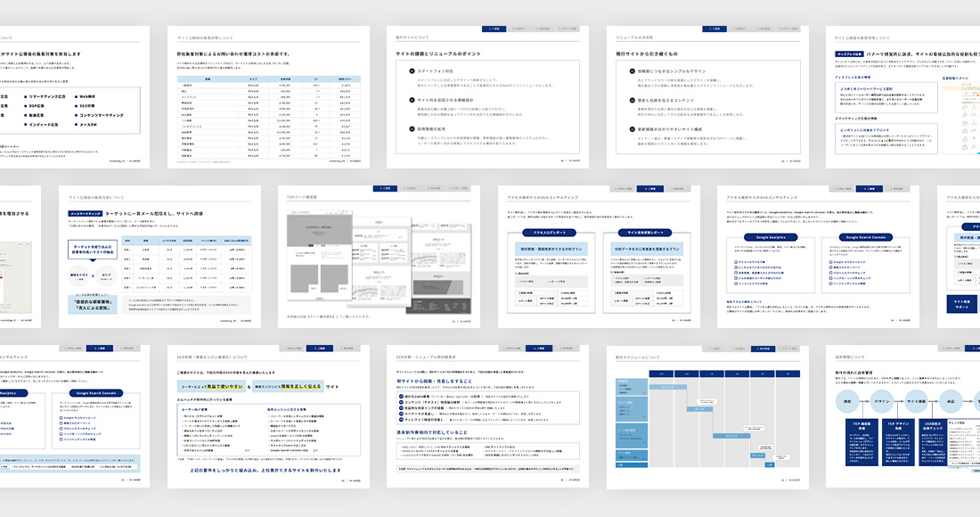This screenshot has width=980, height=517.
Task: Click the 信頼感につながるシンプルなデザイン heading
Action: point(671,71)
